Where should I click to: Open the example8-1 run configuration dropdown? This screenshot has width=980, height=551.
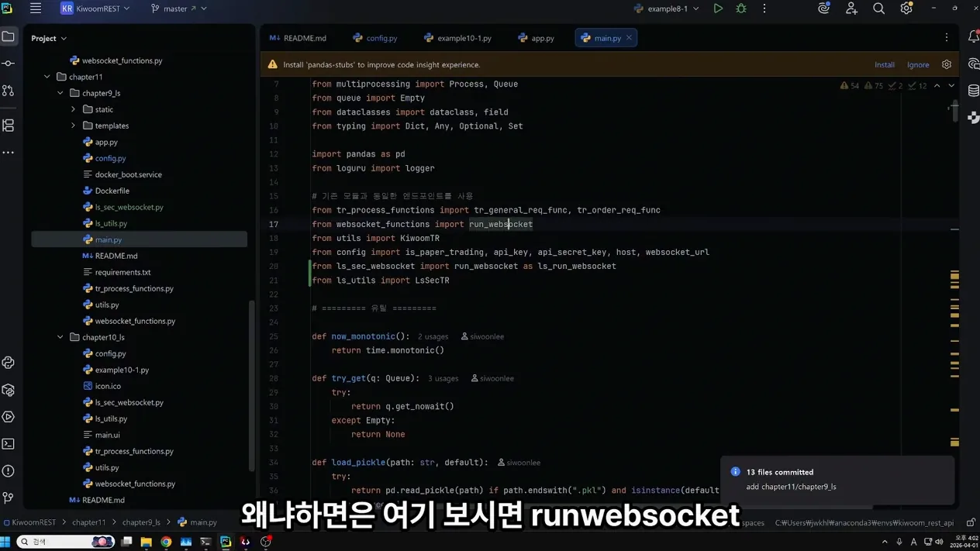point(666,9)
